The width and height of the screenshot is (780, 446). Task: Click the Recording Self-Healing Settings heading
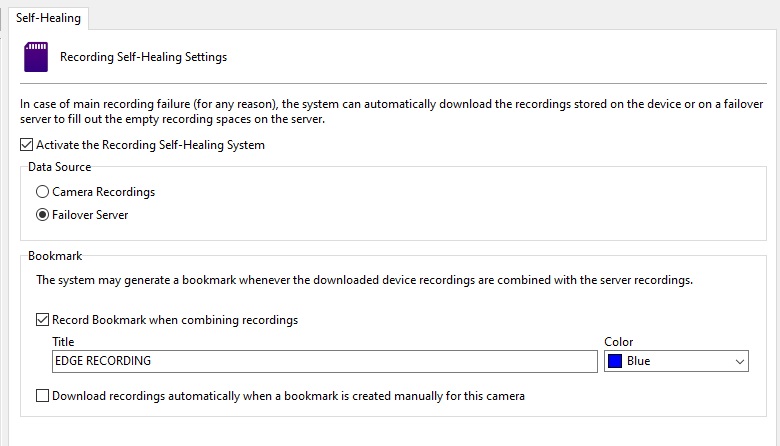point(143,57)
